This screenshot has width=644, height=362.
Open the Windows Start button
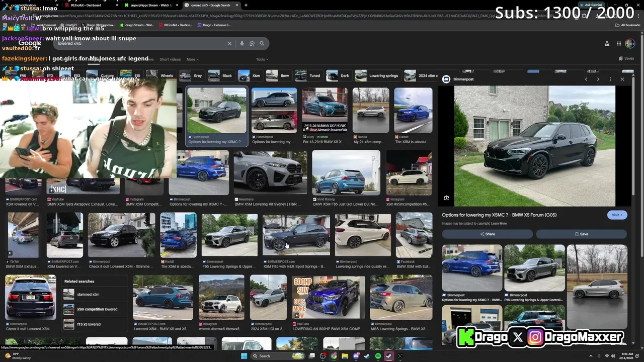(244, 356)
